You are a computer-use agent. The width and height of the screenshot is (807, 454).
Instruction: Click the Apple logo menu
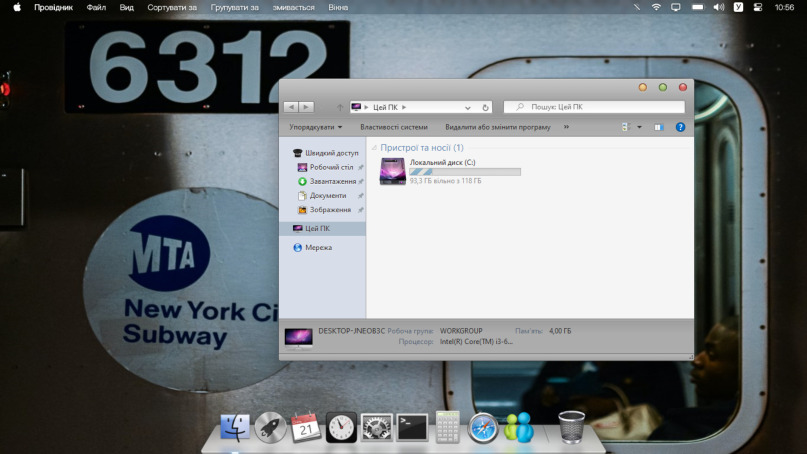coord(17,7)
